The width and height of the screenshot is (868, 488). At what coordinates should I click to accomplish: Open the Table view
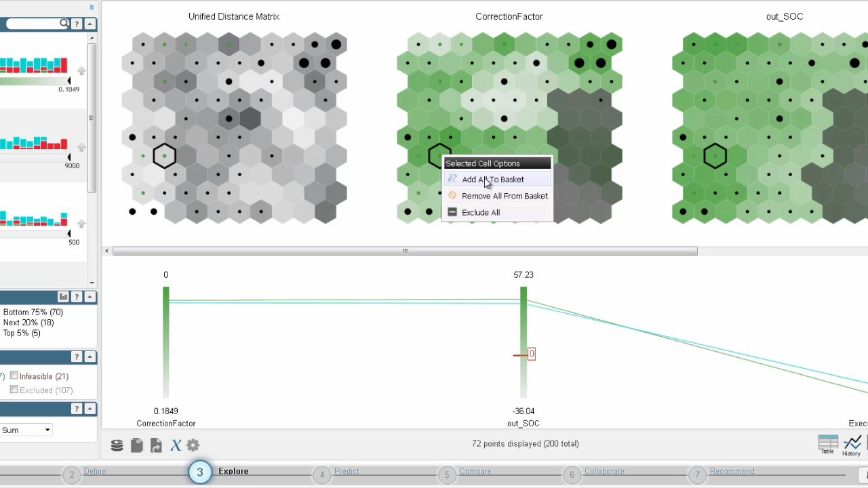[x=827, y=445]
